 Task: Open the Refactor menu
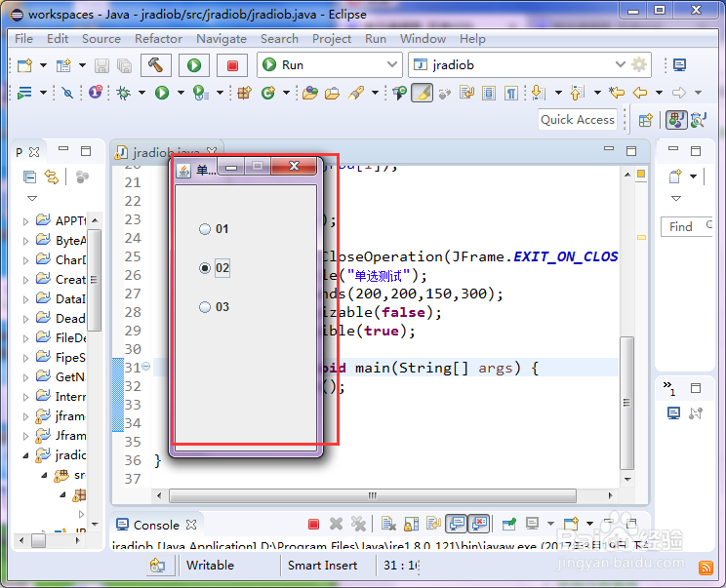coord(158,39)
